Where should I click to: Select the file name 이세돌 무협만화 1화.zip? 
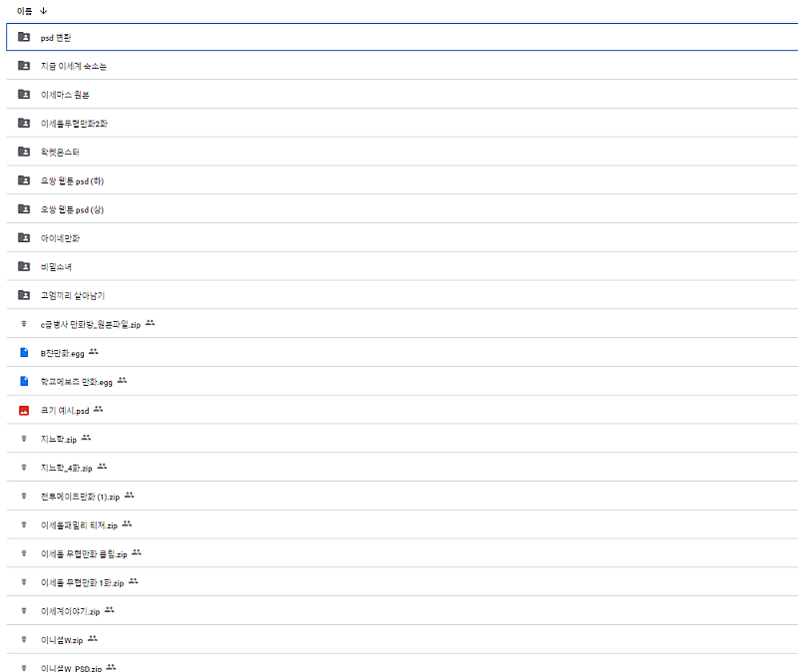coord(83,583)
